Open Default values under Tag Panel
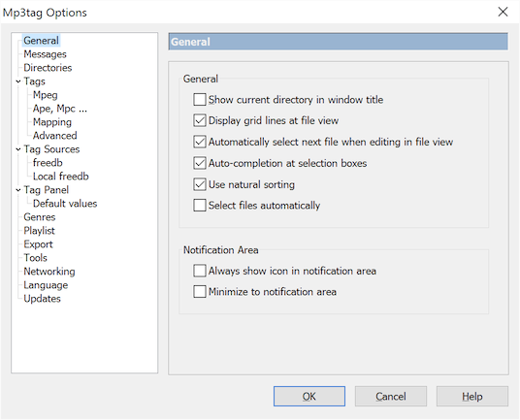 coord(65,204)
